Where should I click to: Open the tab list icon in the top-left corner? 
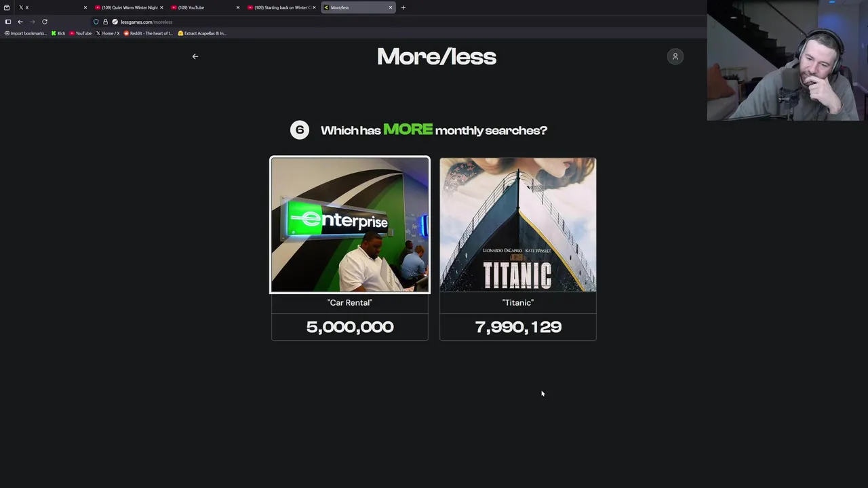[7, 7]
